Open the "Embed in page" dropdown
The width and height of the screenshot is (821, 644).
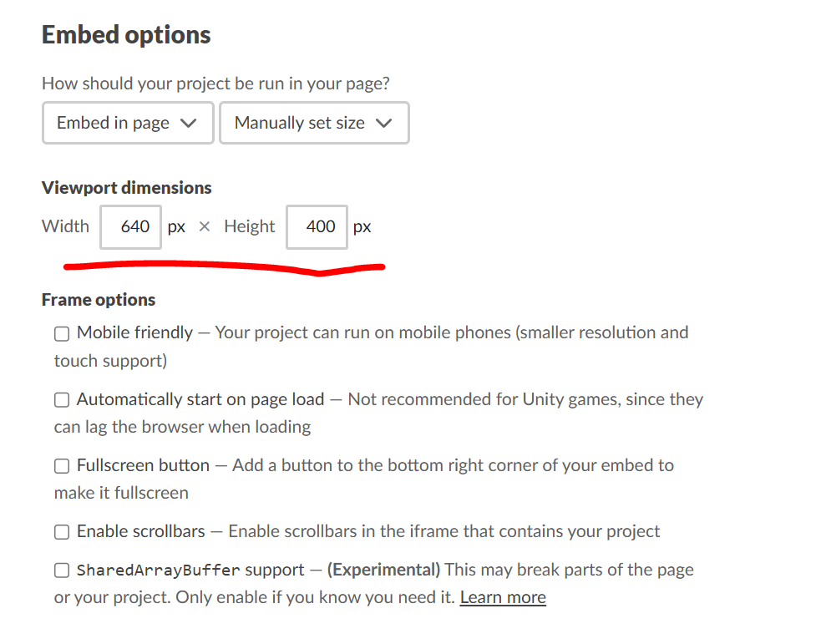coord(127,123)
